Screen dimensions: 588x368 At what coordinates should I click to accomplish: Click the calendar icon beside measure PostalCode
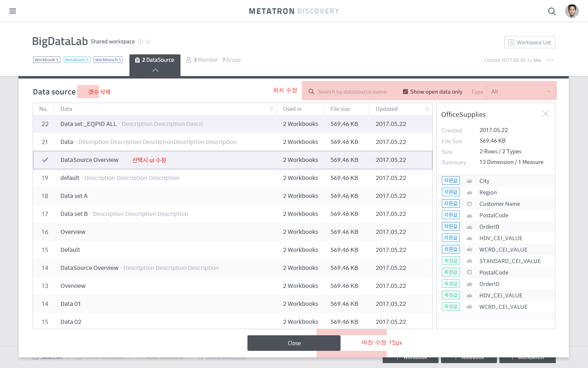(470, 272)
